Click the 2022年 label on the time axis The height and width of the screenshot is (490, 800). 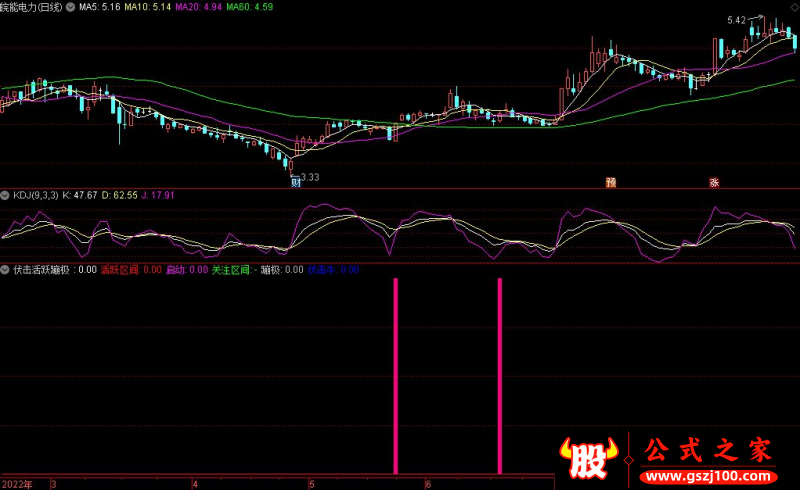tap(17, 484)
